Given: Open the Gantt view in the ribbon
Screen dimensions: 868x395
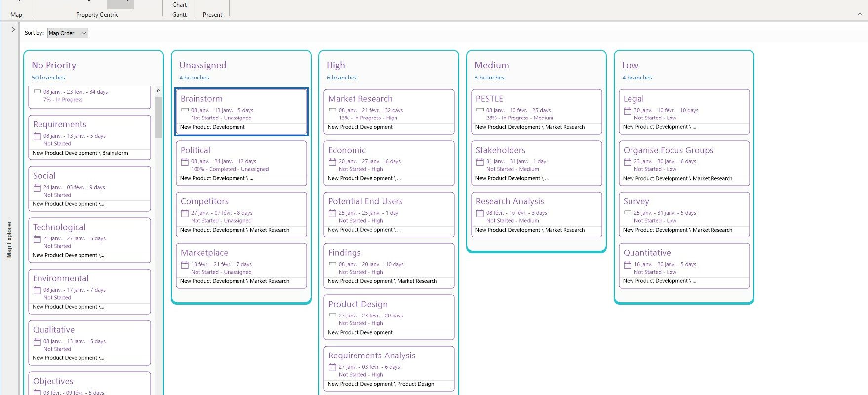Looking at the screenshot, I should point(179,15).
